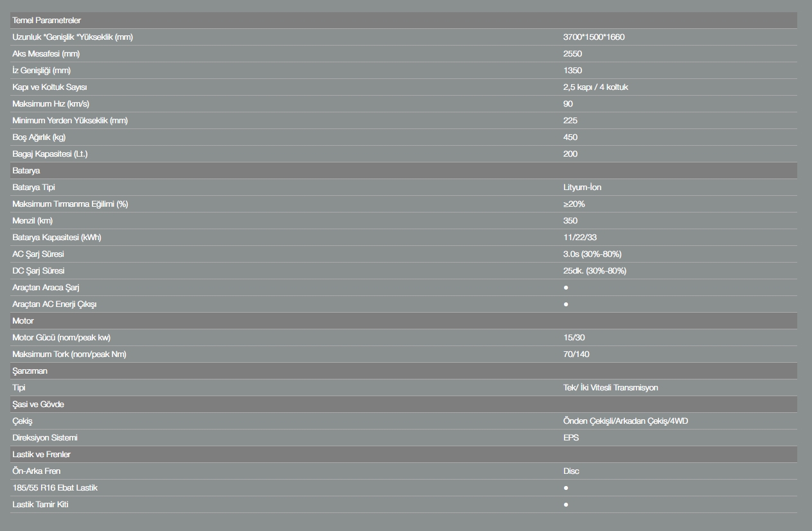Screen dimensions: 812x531
Task: Click the Lityum-İon battery type value
Action: click(x=582, y=187)
